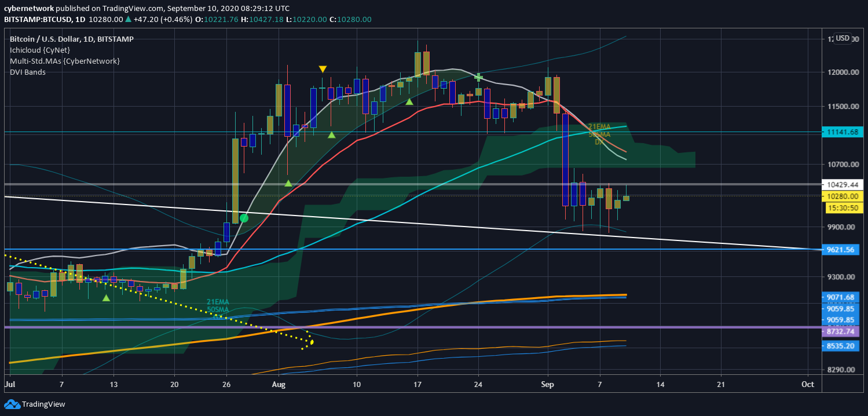Click the 21 date on time axis

tap(721, 384)
